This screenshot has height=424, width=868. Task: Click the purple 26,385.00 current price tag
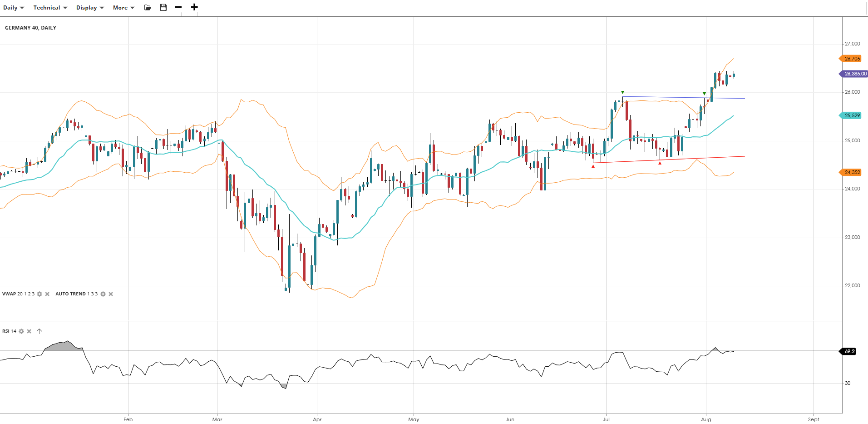(853, 74)
